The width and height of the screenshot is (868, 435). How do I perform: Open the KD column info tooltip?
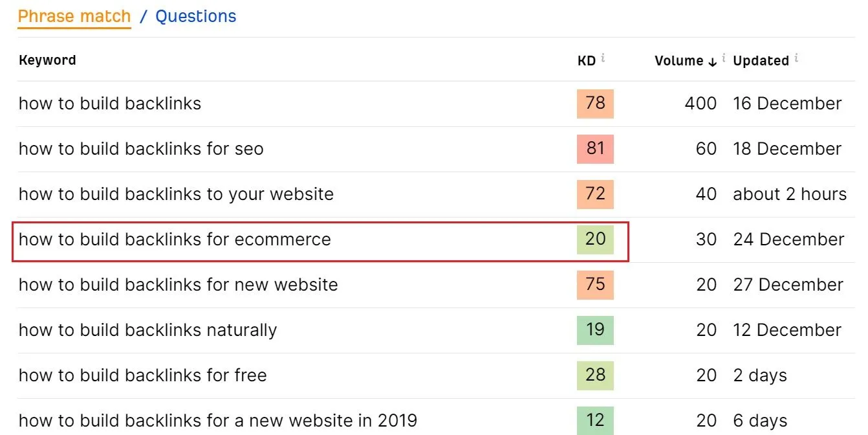coord(603,56)
